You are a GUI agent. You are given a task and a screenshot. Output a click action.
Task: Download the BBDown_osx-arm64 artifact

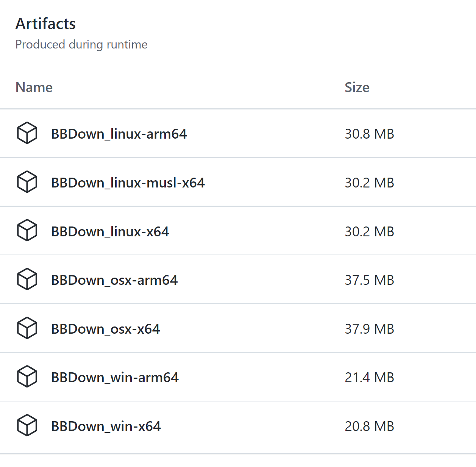[114, 280]
